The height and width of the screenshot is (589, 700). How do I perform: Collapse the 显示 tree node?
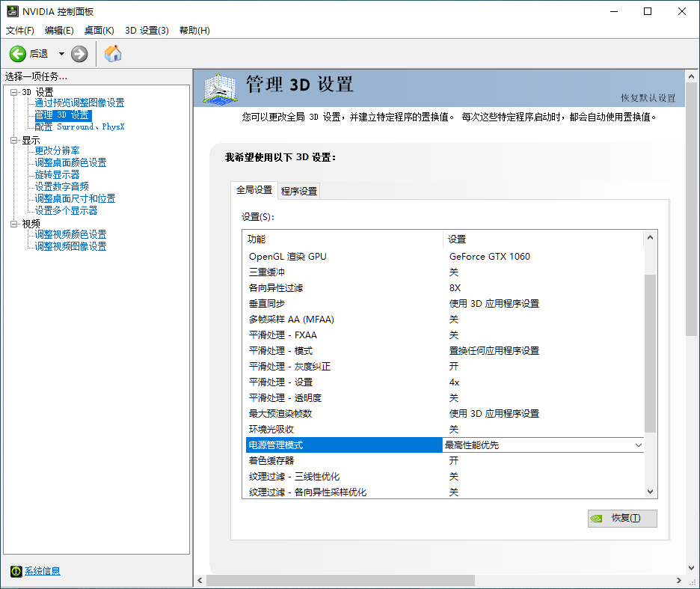[x=14, y=140]
